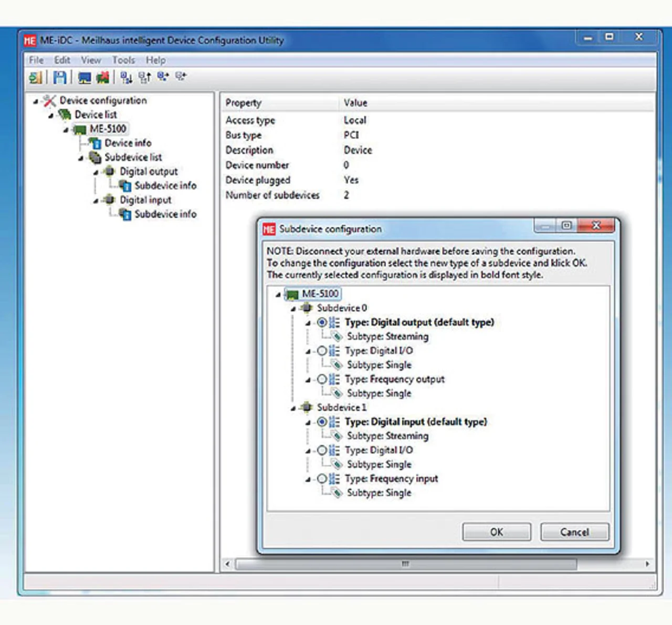
Task: Select Digital input type radio for Subdevice 1
Action: [x=322, y=421]
